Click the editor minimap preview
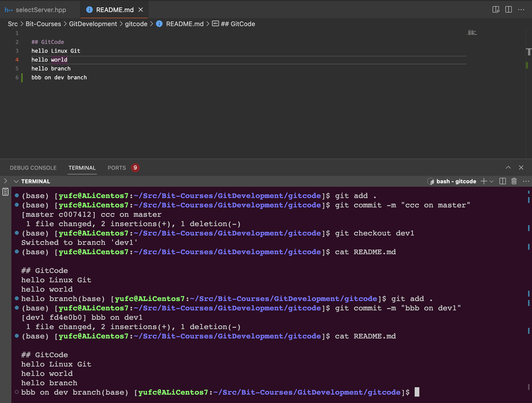 coord(472,33)
